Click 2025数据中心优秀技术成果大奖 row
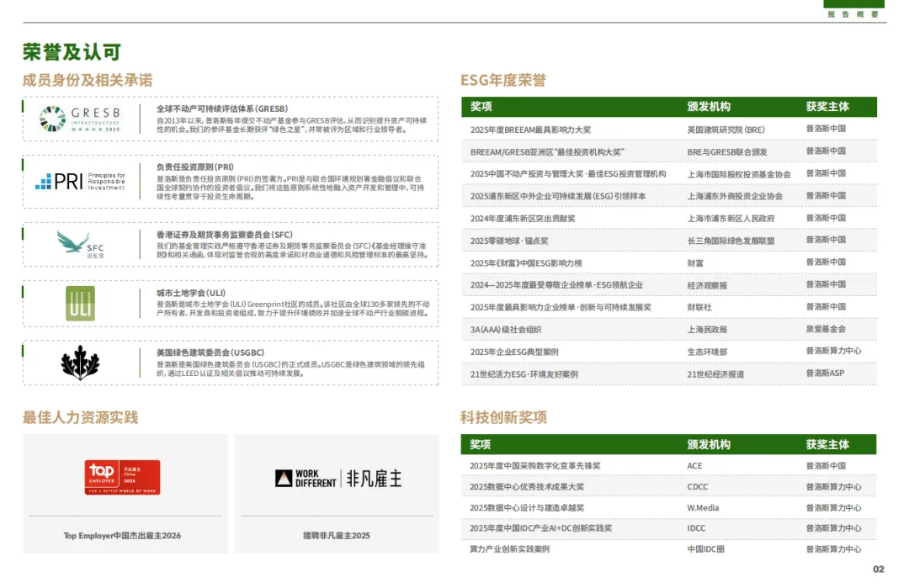Image resolution: width=909 pixels, height=588 pixels. [x=669, y=486]
